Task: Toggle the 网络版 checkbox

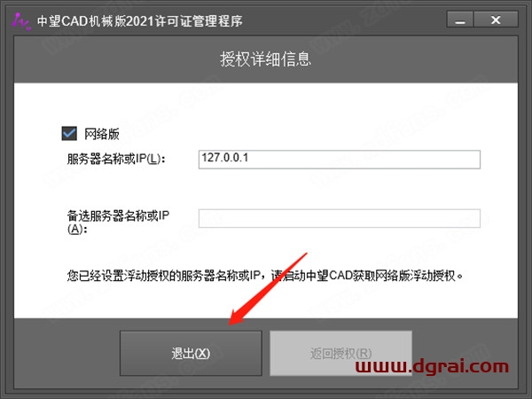Action: [69, 133]
